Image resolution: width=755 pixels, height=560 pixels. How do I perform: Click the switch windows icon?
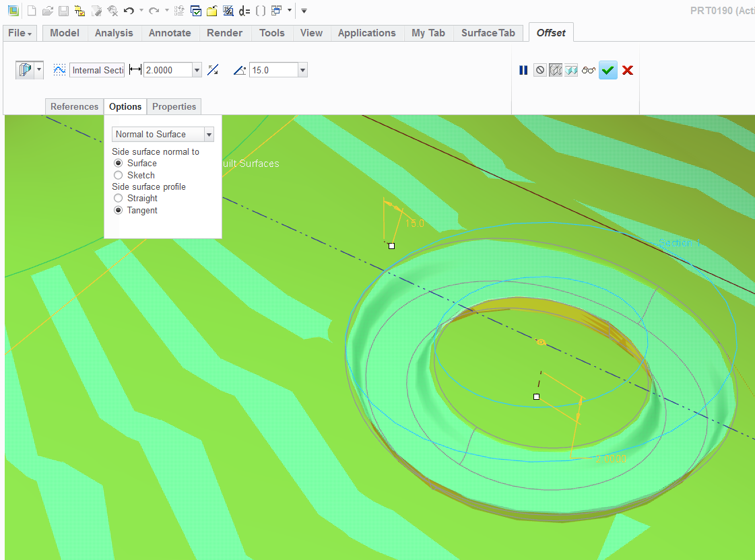click(276, 11)
